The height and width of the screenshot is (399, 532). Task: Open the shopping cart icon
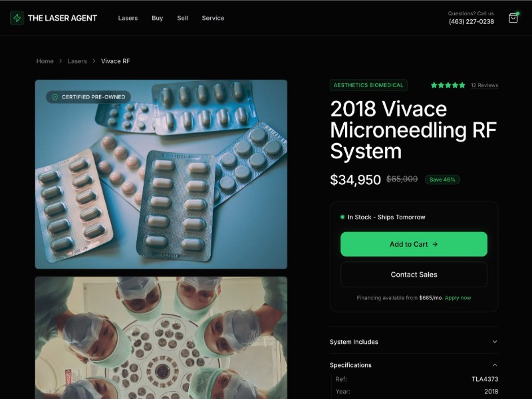tap(513, 18)
